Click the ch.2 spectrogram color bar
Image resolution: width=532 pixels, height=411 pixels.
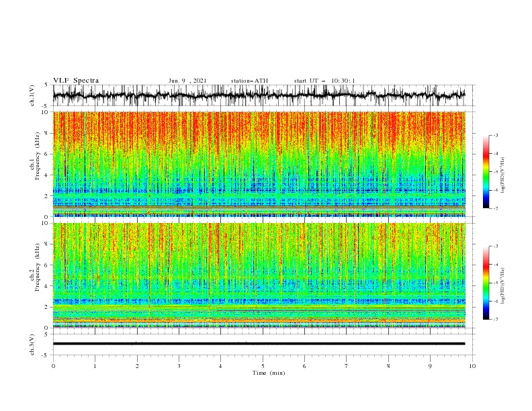486,283
